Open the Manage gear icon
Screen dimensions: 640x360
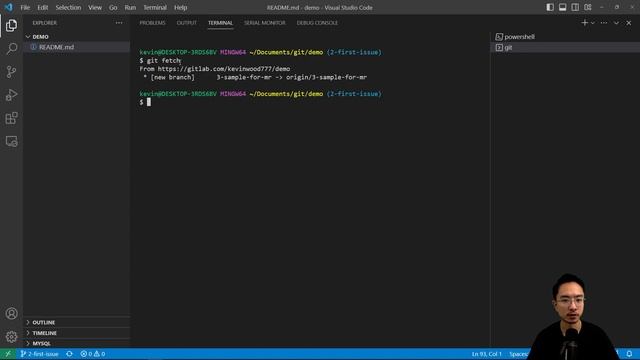click(11, 337)
